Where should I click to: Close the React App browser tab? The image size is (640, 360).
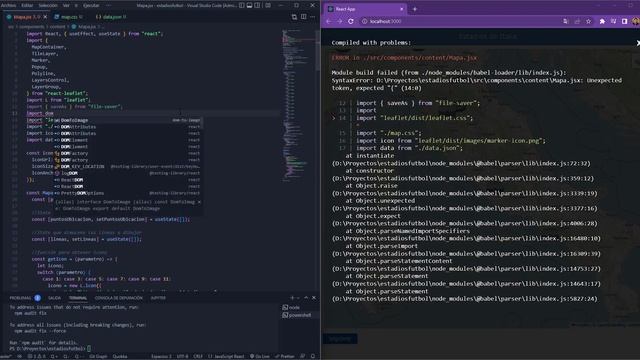coord(402,9)
